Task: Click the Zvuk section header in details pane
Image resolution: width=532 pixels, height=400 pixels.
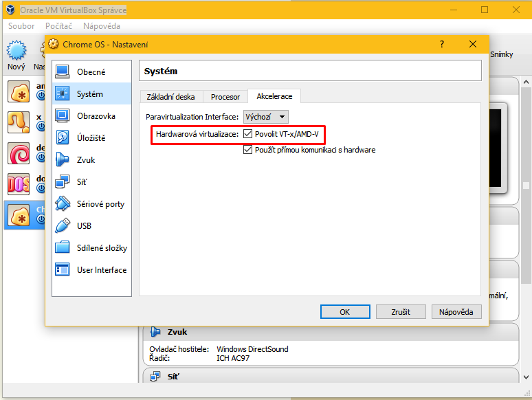Action: 331,332
